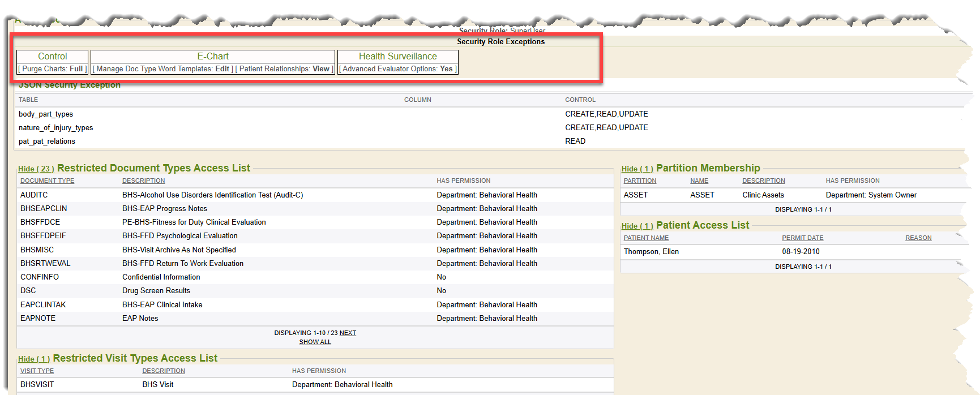Hide the Patient Access List section
This screenshot has height=395, width=980.
(x=637, y=226)
